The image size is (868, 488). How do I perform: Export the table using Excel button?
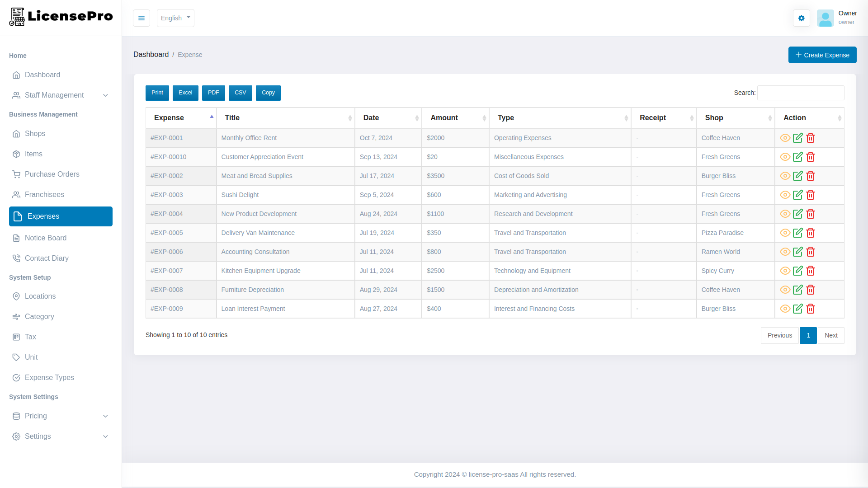pos(185,93)
